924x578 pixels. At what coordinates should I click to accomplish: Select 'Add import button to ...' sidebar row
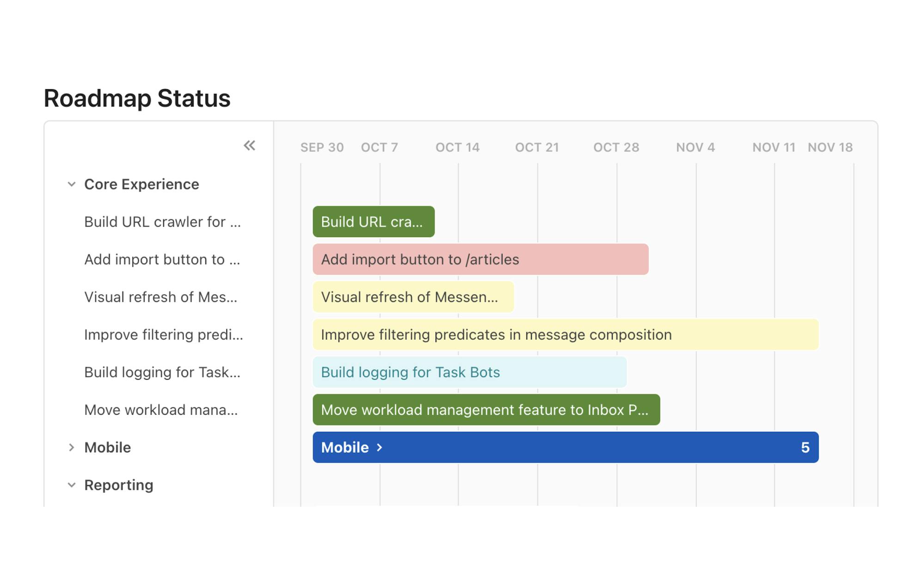162,259
